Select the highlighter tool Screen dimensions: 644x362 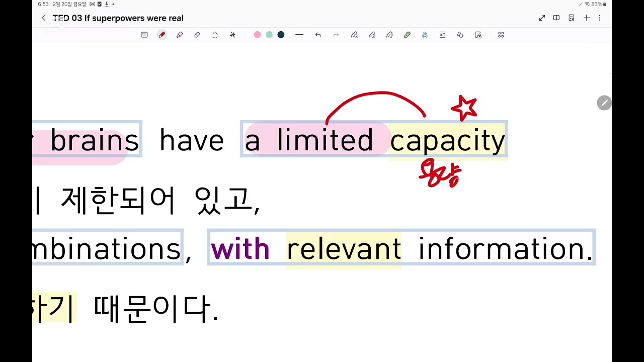click(180, 35)
